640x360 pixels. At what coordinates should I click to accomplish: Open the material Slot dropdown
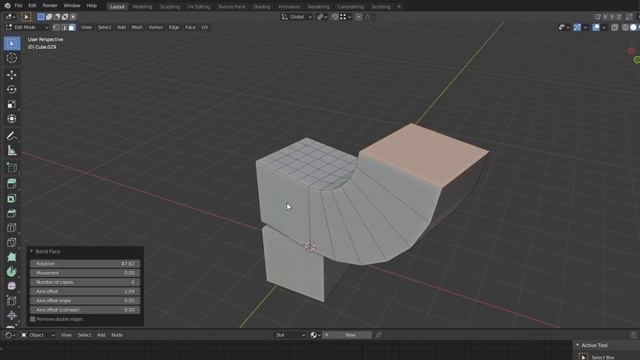290,335
